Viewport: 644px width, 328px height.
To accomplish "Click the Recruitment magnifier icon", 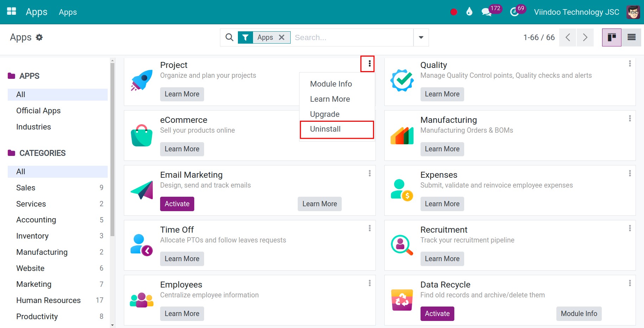I will coord(402,245).
